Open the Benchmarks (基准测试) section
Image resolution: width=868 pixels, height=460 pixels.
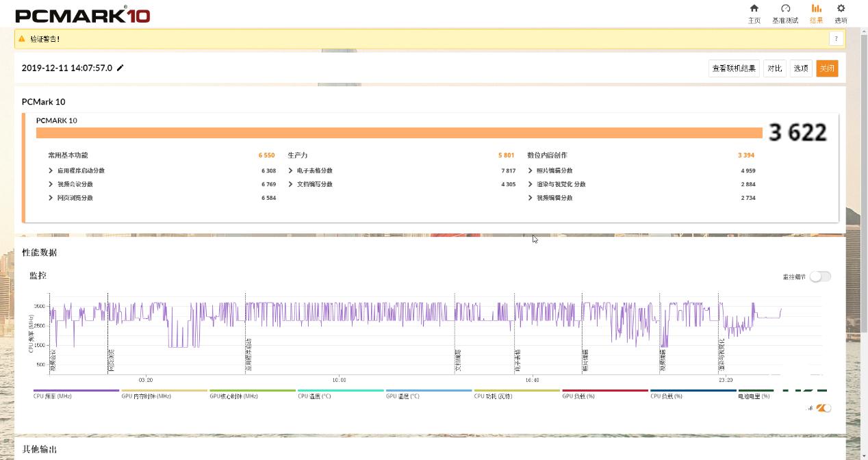click(x=785, y=13)
